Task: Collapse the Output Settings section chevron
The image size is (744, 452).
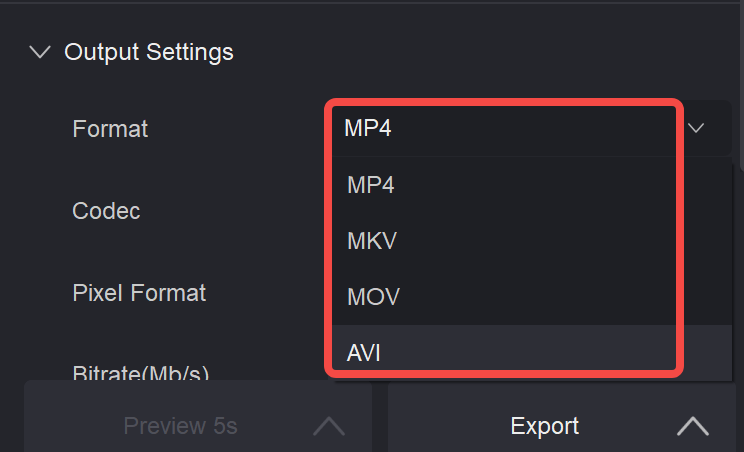Action: [x=40, y=52]
